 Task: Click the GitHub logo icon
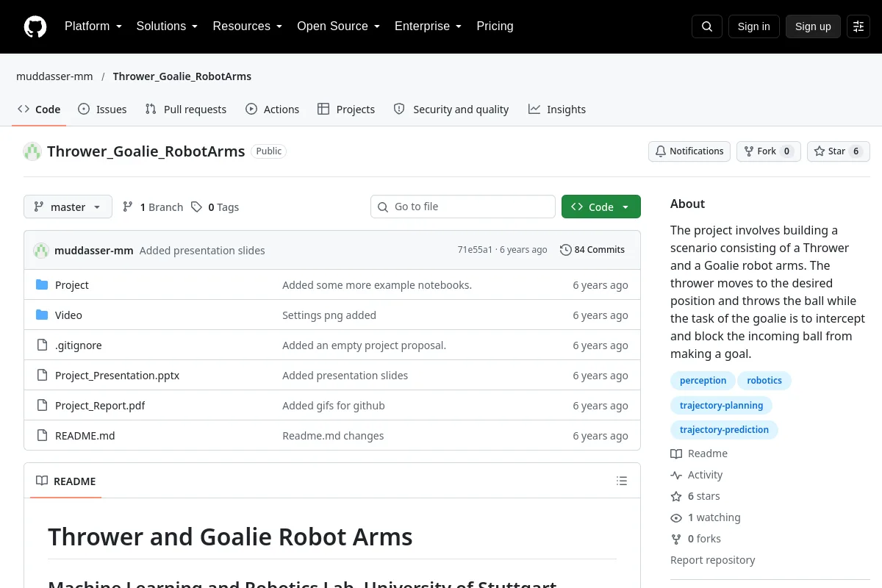click(35, 26)
